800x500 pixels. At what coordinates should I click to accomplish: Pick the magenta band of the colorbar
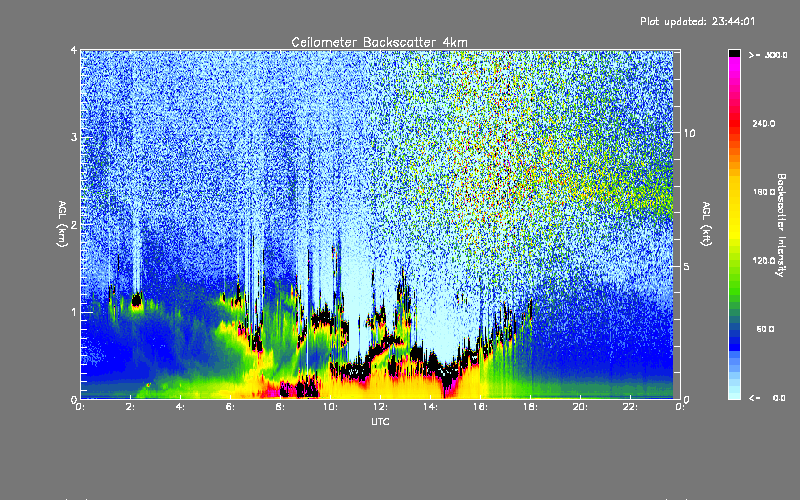[x=734, y=63]
